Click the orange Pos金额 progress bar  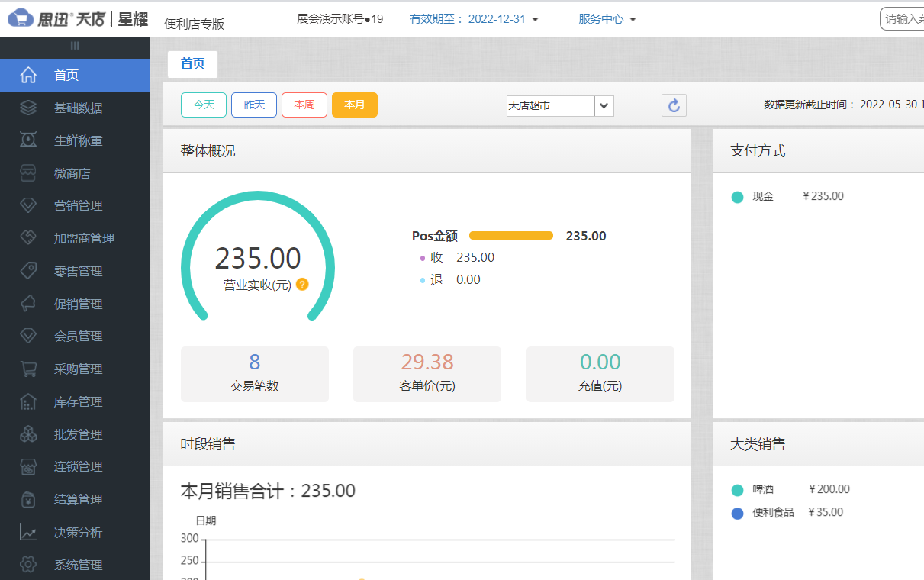click(511, 236)
